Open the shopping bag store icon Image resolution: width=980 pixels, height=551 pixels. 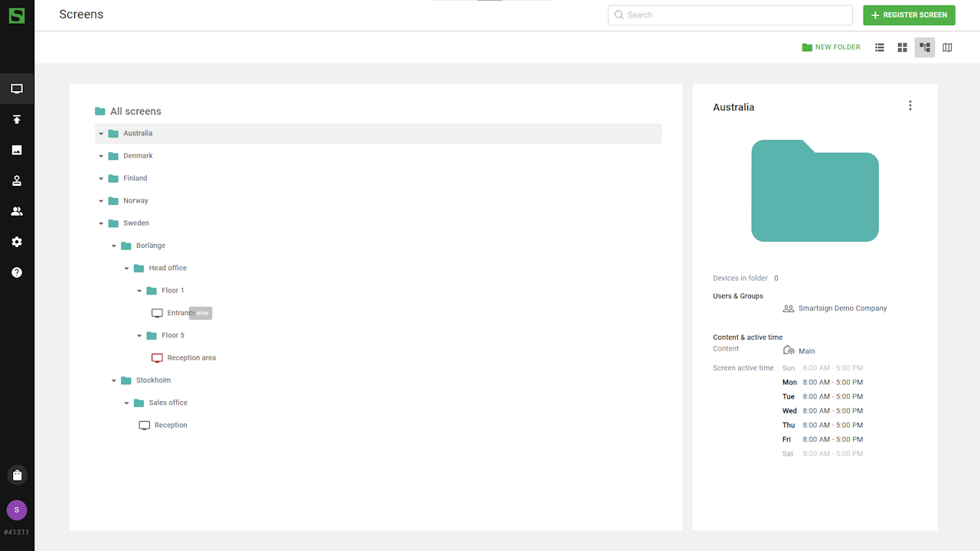(17, 475)
